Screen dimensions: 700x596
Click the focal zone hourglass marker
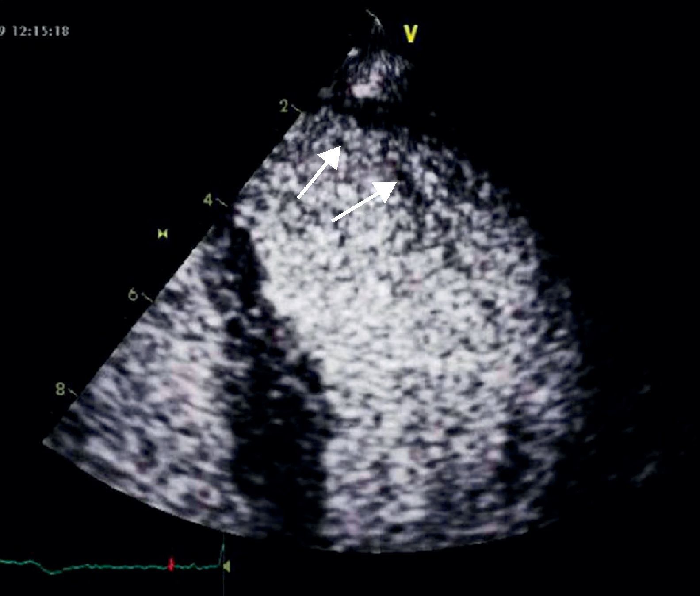pyautogui.click(x=163, y=233)
